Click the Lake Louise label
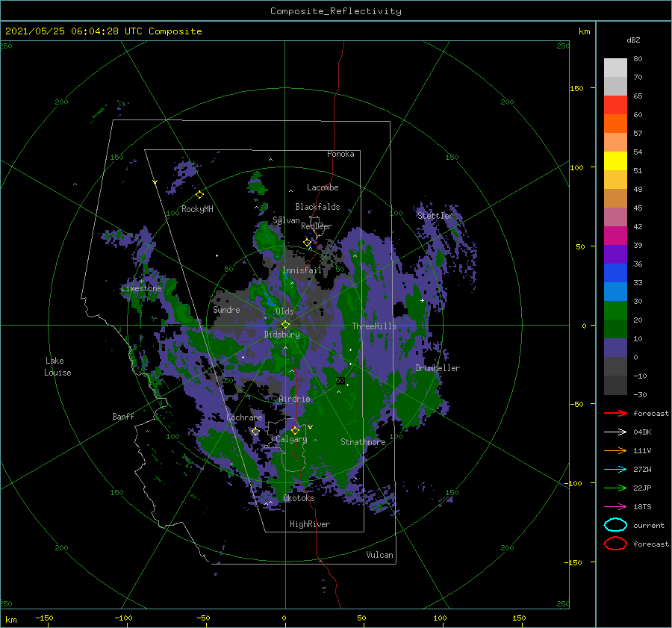The image size is (672, 628). point(57,367)
